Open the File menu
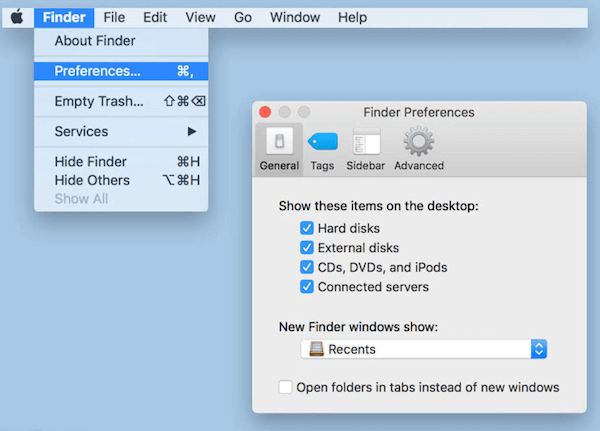The image size is (600, 431). coord(114,18)
